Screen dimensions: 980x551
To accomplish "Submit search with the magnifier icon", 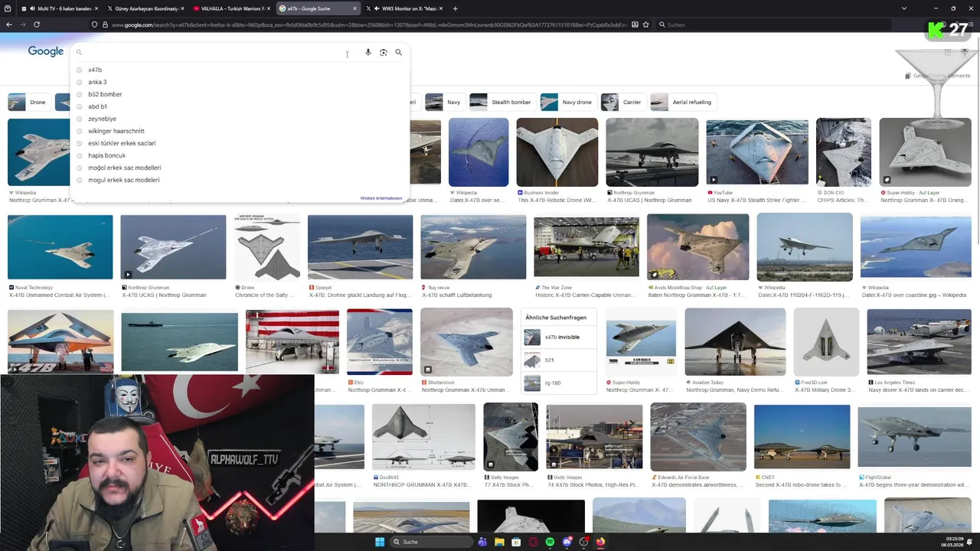I will 399,52.
